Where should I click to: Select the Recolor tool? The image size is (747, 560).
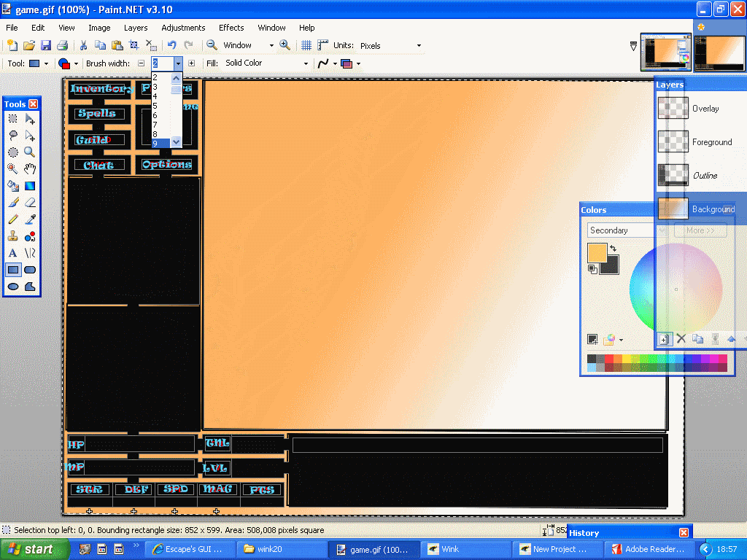point(30,236)
